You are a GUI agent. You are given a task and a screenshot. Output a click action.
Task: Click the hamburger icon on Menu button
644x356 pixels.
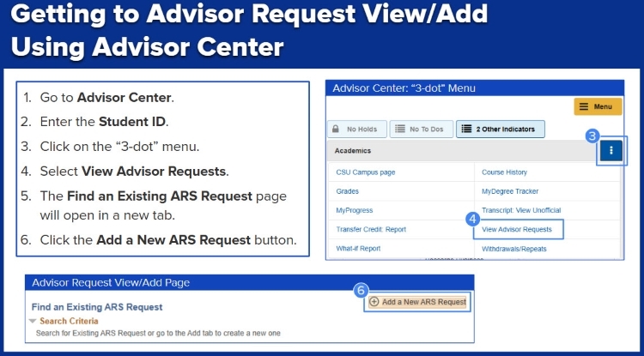point(585,106)
